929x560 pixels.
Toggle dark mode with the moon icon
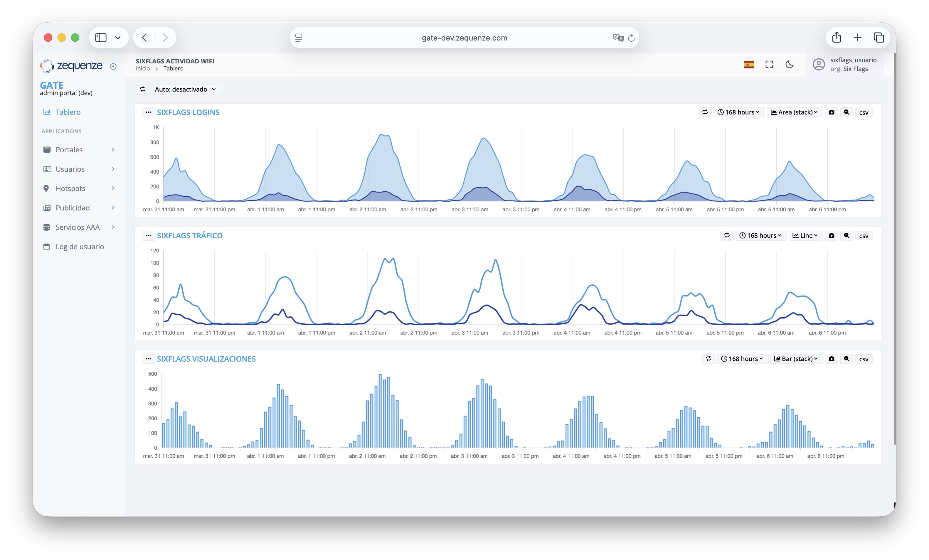(790, 65)
